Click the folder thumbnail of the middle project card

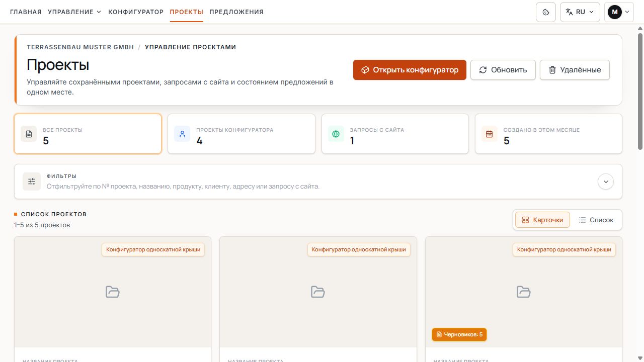click(318, 292)
